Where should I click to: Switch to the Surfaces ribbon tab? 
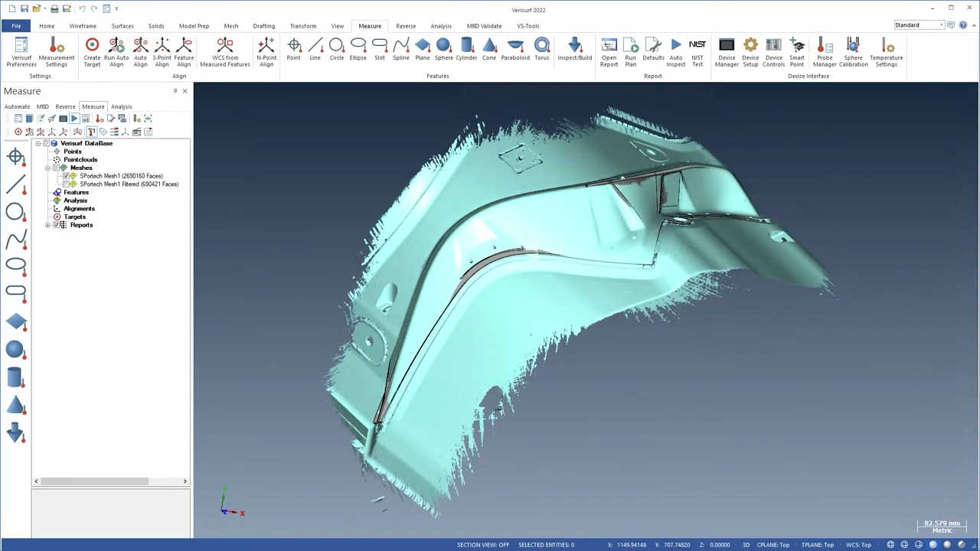[x=122, y=26]
